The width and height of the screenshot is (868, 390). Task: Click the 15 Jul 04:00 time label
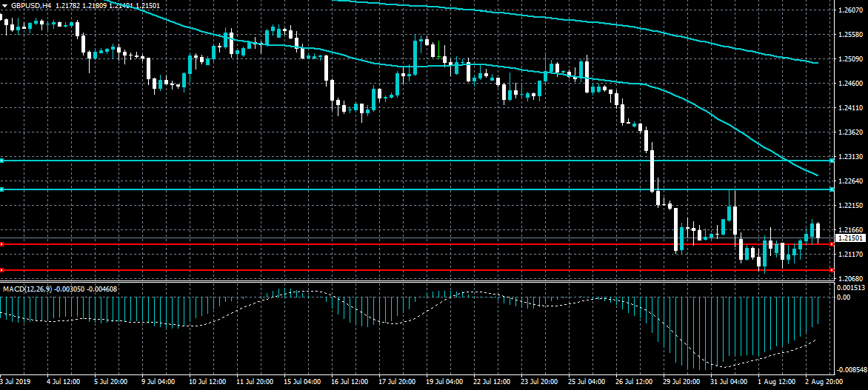301,382
